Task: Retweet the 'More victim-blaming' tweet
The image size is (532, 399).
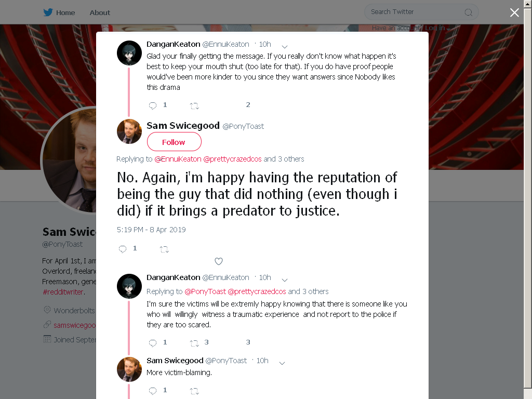Action: [x=194, y=391]
